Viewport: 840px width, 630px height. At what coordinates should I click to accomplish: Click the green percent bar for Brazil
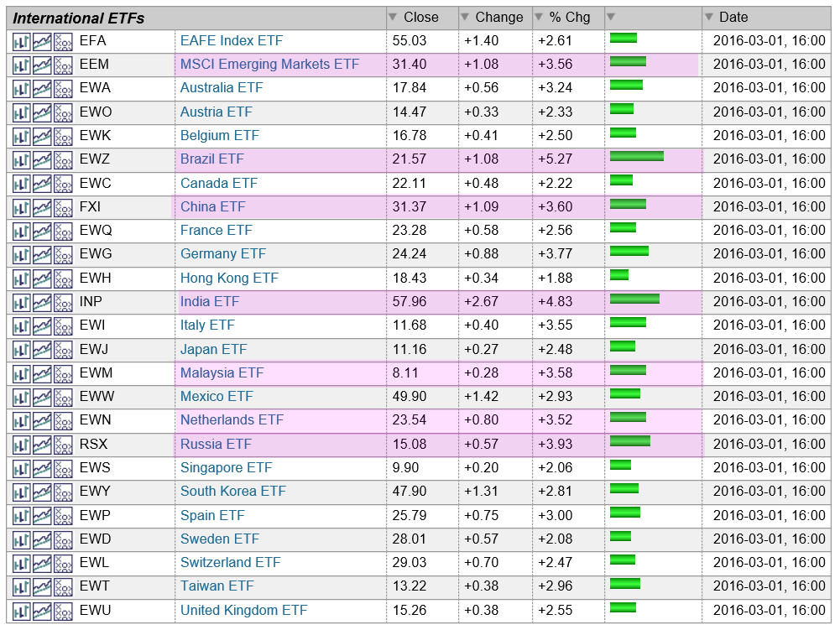636,156
